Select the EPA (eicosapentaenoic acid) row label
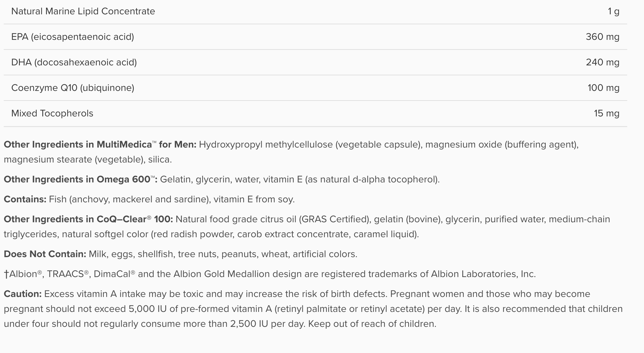The height and width of the screenshot is (353, 644). point(72,37)
